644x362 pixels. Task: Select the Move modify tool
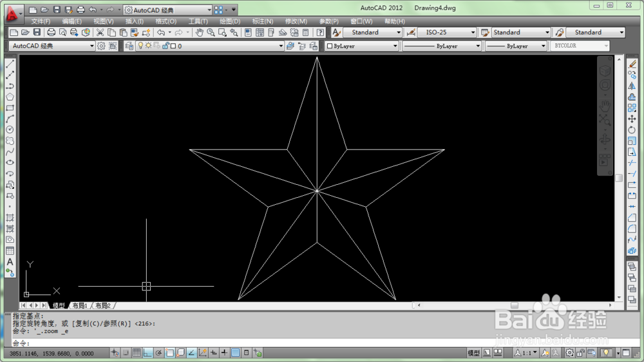pyautogui.click(x=632, y=119)
